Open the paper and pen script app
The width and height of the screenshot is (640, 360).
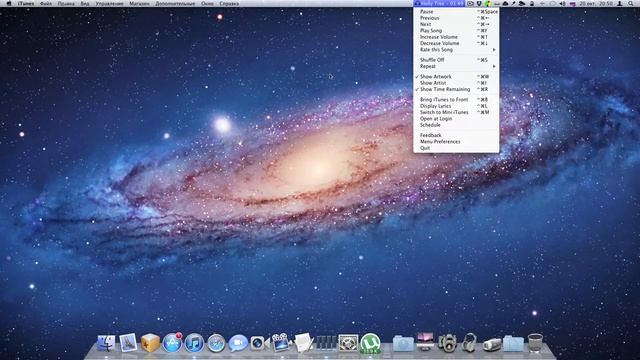click(303, 342)
